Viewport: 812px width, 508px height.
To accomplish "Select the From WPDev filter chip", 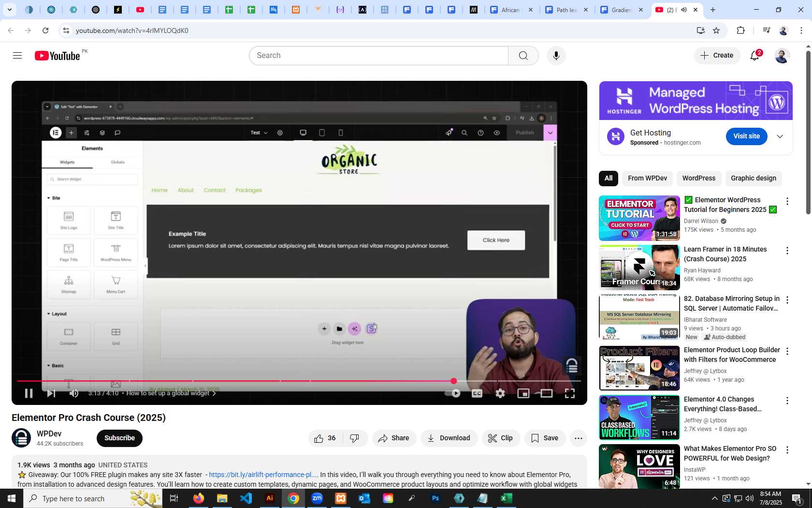I will pos(647,179).
